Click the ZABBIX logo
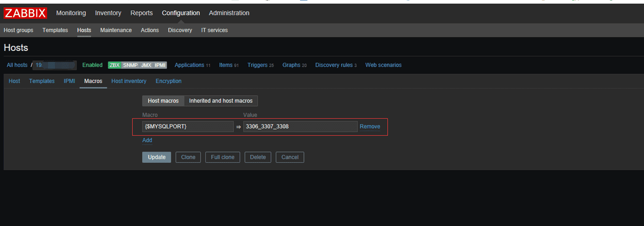Viewport: 644px width, 226px height. pos(25,13)
